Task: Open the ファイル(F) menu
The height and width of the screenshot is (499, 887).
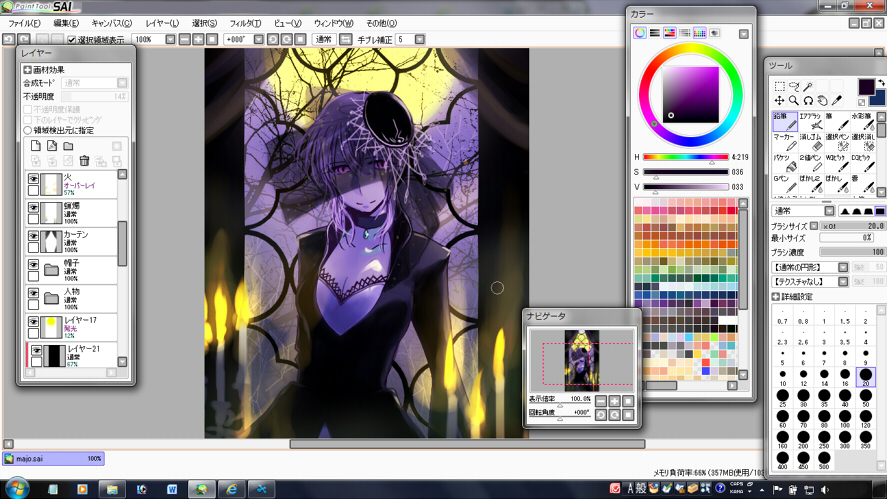Action: coord(24,23)
